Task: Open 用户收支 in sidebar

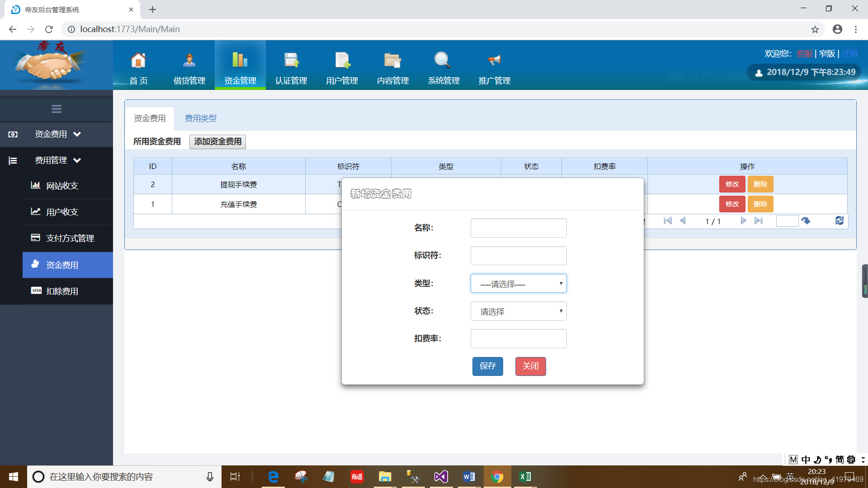Action: tap(68, 212)
